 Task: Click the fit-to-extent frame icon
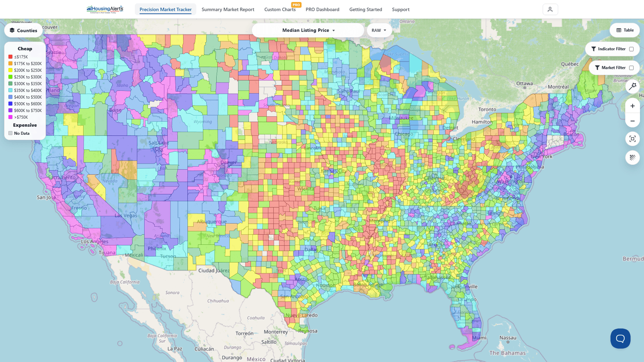click(633, 139)
